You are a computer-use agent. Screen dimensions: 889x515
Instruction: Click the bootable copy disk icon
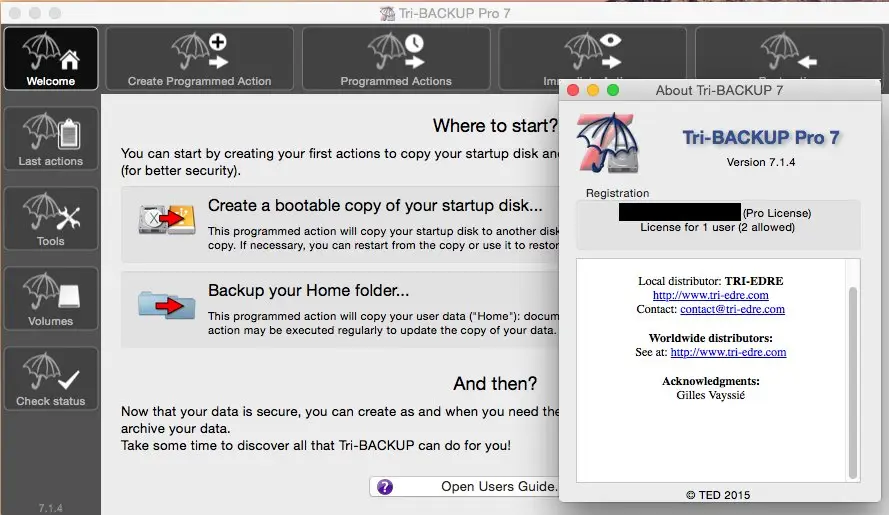(x=167, y=220)
